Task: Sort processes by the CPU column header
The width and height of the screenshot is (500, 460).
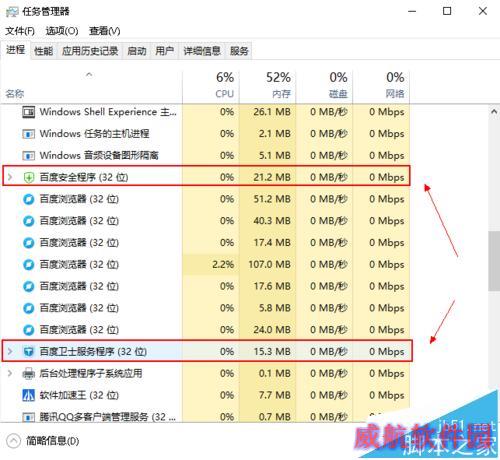Action: pos(211,85)
